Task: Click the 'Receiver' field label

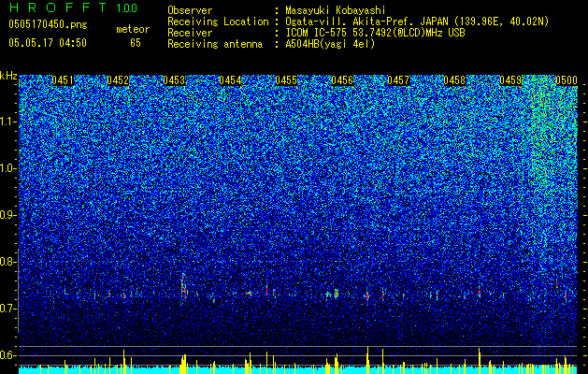Action: pos(190,33)
